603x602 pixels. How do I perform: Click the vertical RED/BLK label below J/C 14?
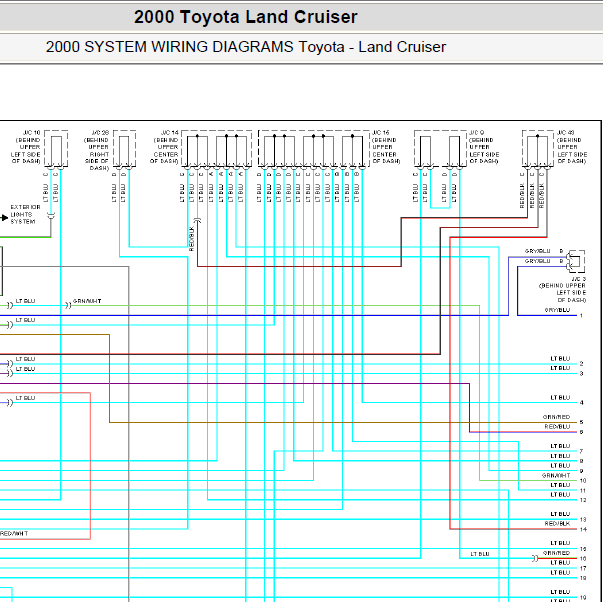point(192,239)
